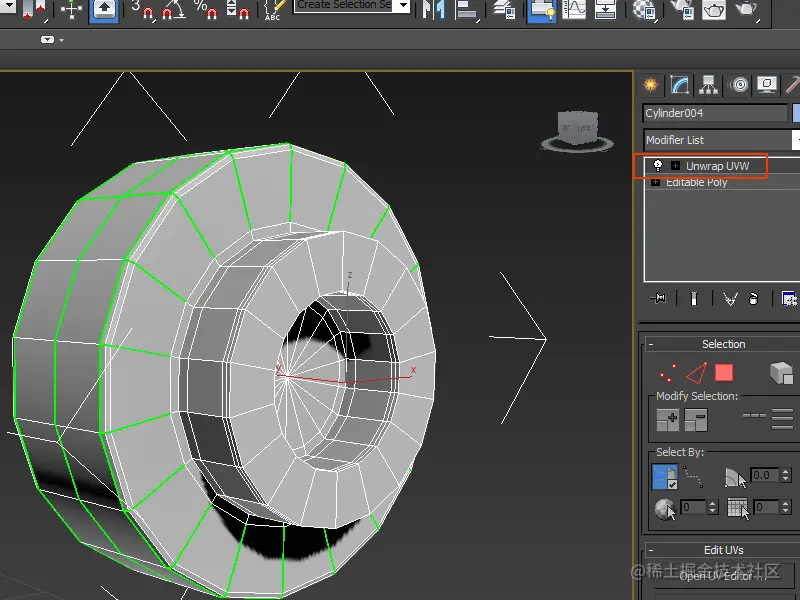Open the Modifier List dropdown
Screen dimensions: 800x600
tap(721, 140)
